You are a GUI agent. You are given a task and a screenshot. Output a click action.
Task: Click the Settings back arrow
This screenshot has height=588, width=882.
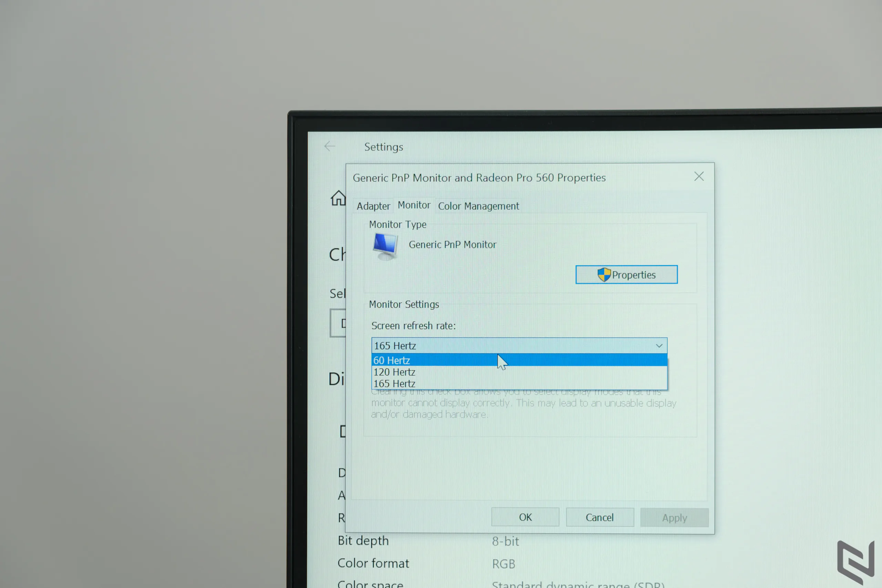pos(330,146)
